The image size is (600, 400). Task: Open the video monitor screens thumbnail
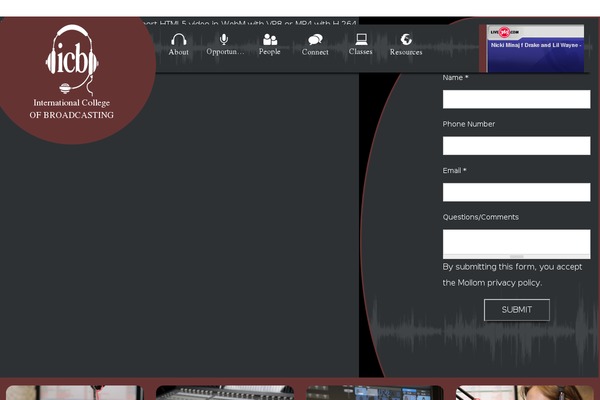375,393
